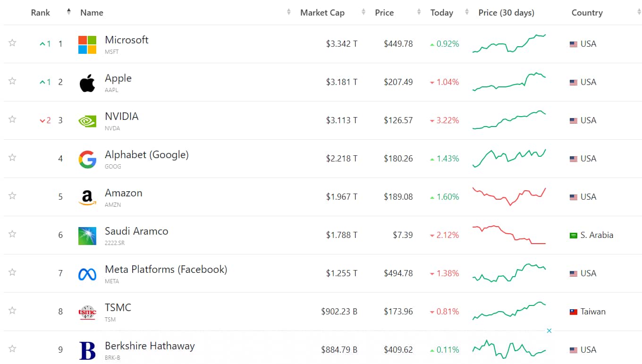The image size is (642, 364).
Task: Click the Taiwan flag next to TSMC
Action: click(x=574, y=312)
